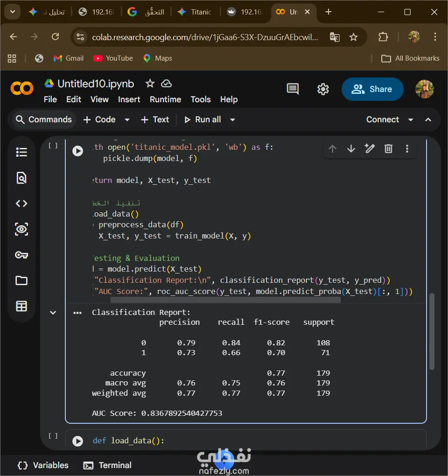Click Connect to runtime
Viewport: 448px width, 476px height.
(x=383, y=119)
